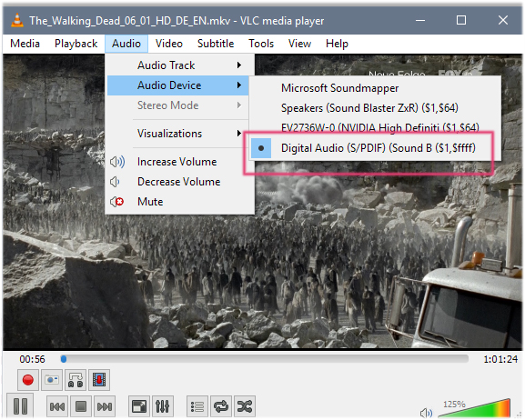The image size is (525, 420).
Task: Select Digital Audio (S/PDIF) device
Action: tap(375, 148)
